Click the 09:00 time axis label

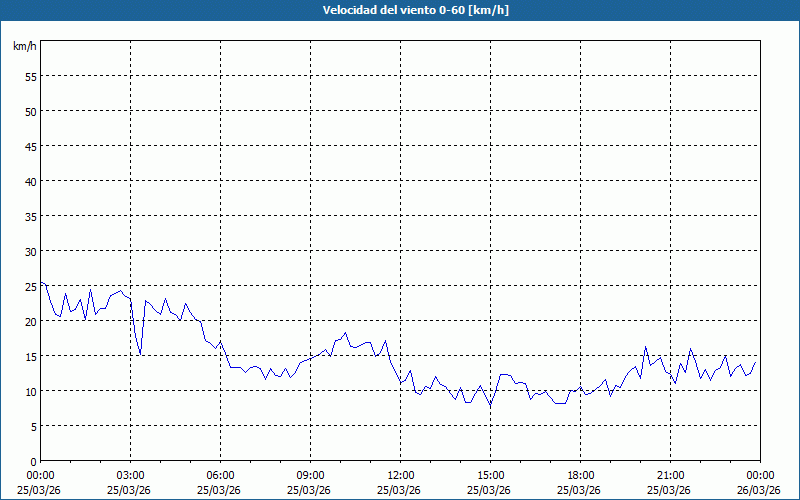(310, 475)
